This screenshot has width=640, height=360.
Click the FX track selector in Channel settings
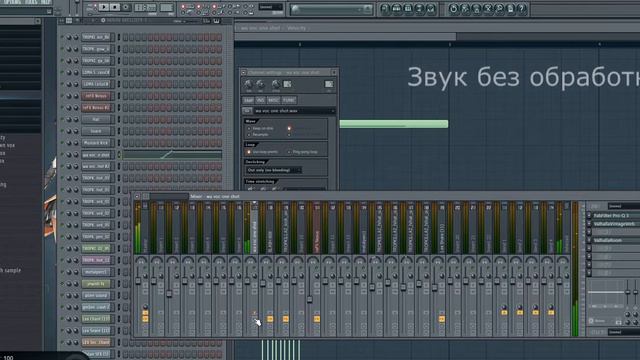(x=329, y=84)
